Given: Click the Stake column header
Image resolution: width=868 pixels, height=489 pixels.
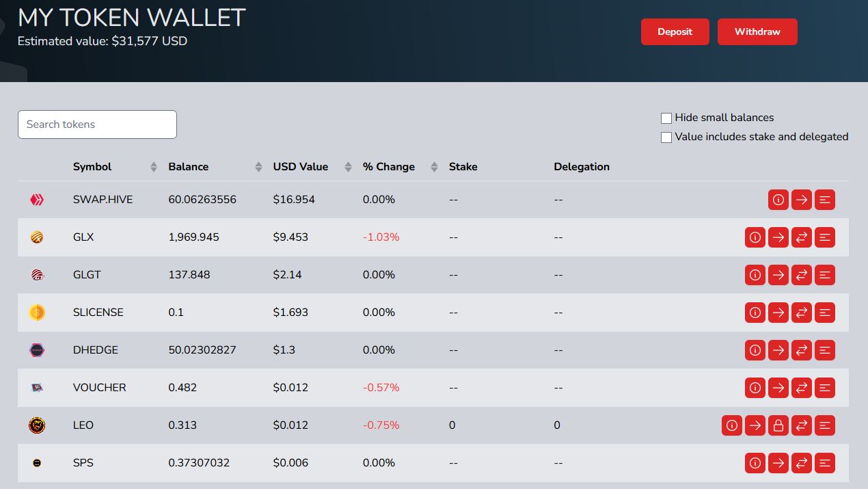Looking at the screenshot, I should [463, 167].
